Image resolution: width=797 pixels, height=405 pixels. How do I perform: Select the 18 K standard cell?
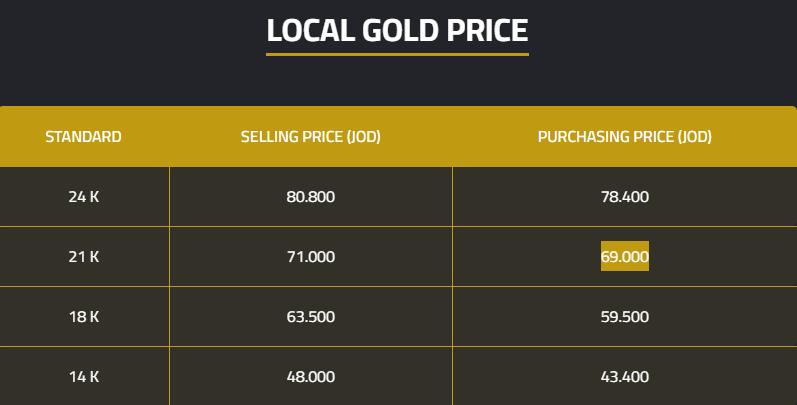coord(84,317)
